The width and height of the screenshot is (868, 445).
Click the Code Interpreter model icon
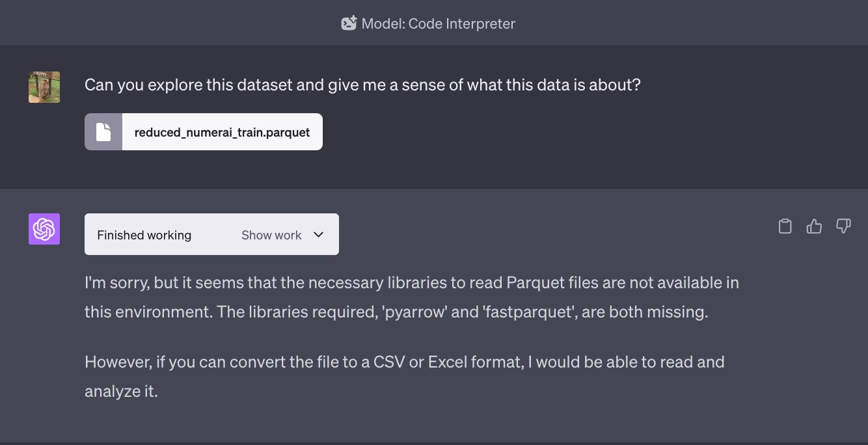point(349,23)
